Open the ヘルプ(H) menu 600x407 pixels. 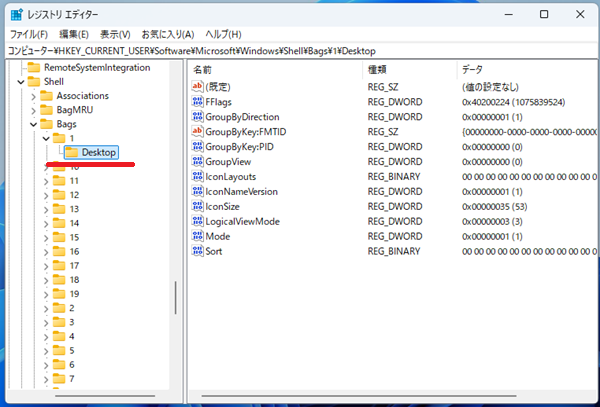pos(223,34)
